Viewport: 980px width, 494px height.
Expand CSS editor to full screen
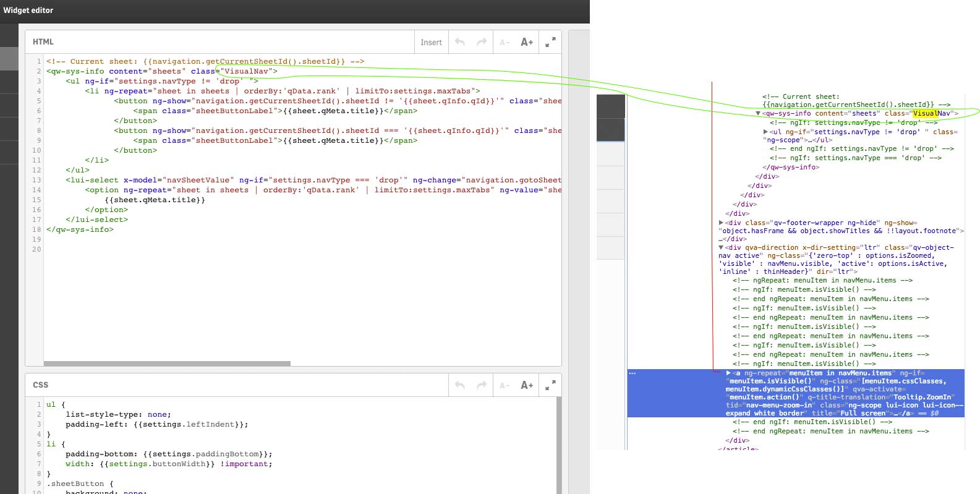pos(550,385)
